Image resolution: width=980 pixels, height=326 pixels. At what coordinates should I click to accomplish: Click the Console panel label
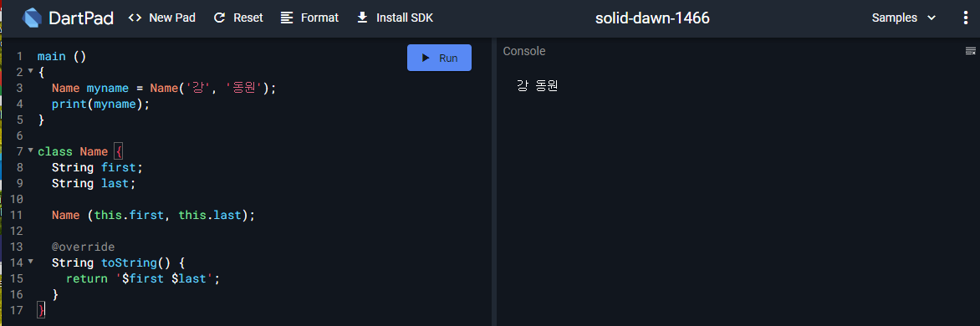pyautogui.click(x=524, y=51)
